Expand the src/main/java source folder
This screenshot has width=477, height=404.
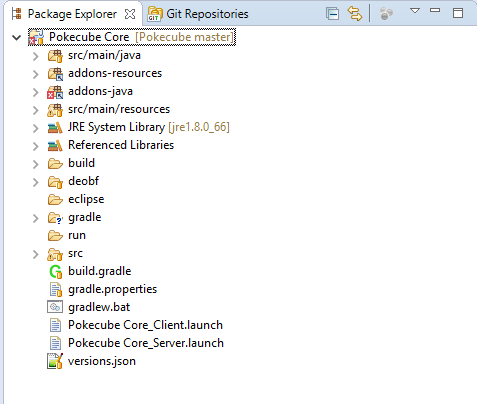click(36, 56)
